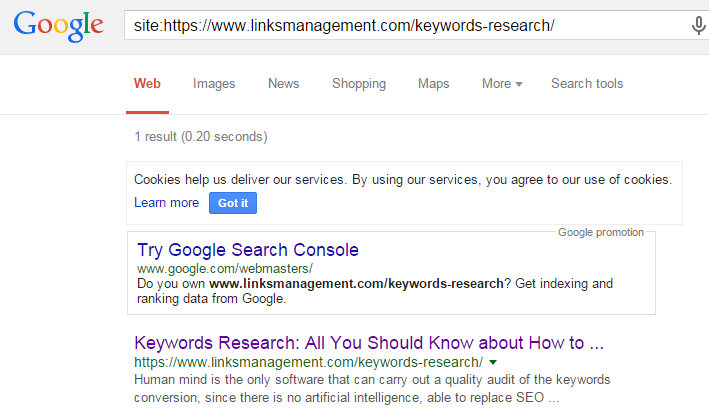Open Keywords Research result title
709x417 pixels.
pos(369,343)
